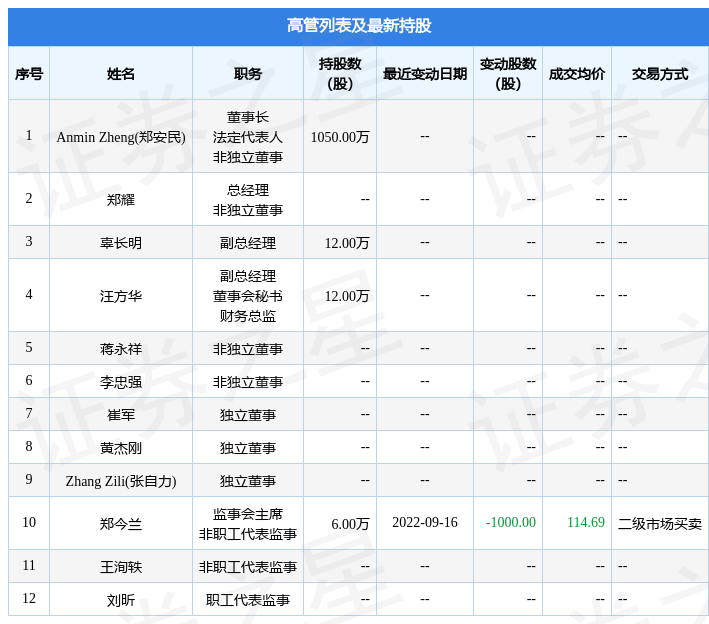Click the date 2022-09-16

(425, 522)
